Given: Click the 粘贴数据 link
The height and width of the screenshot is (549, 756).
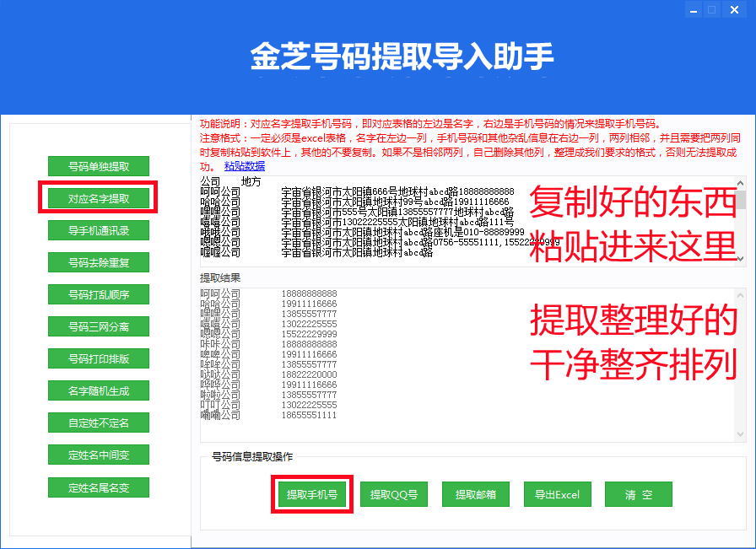Looking at the screenshot, I should pyautogui.click(x=245, y=166).
